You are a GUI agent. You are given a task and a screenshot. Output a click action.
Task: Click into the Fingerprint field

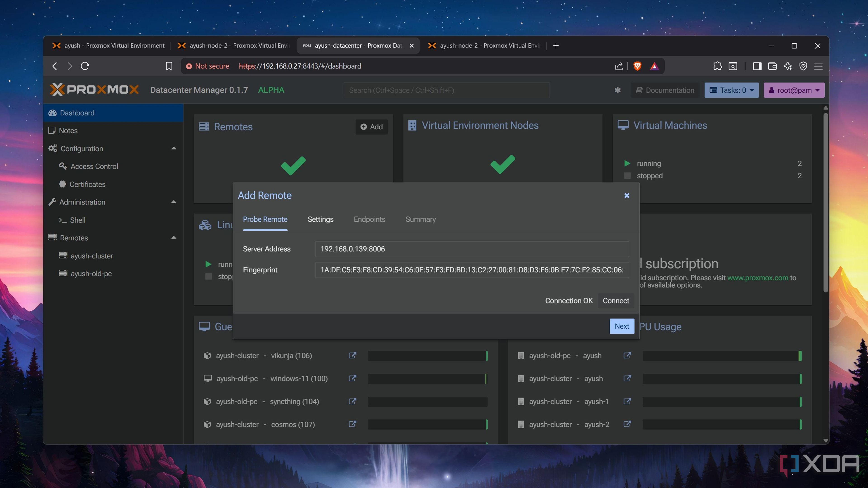tap(472, 270)
